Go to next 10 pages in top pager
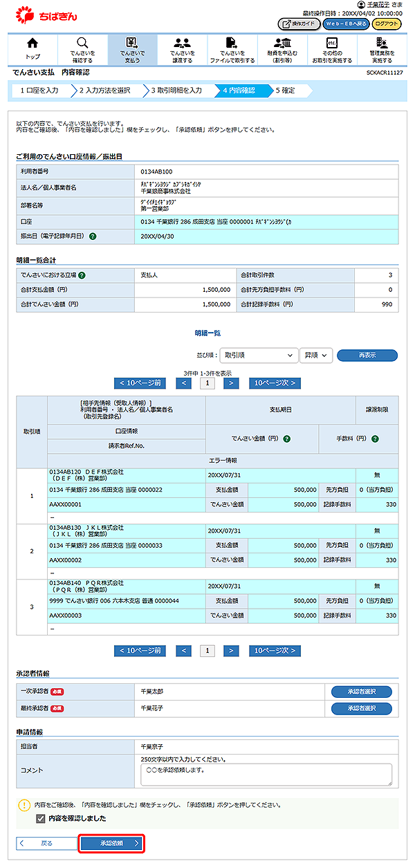 tap(275, 382)
